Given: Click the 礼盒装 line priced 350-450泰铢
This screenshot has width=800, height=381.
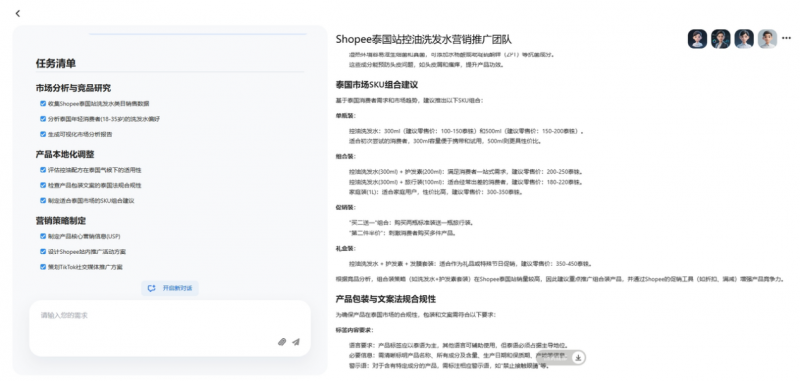Looking at the screenshot, I should tap(471, 264).
